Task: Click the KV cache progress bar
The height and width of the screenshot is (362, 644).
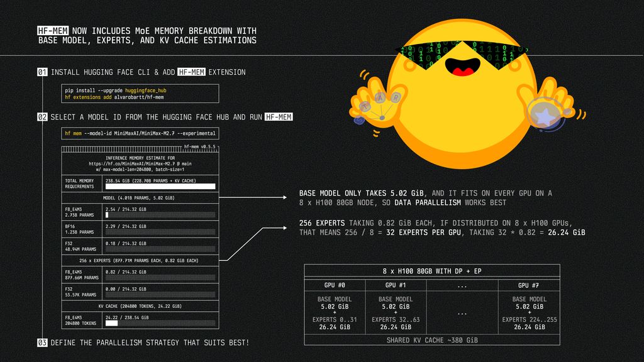Action: coord(160,323)
